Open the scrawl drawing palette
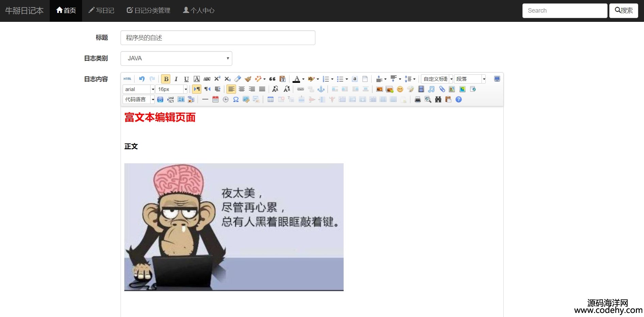The height and width of the screenshot is (317, 644). (410, 89)
